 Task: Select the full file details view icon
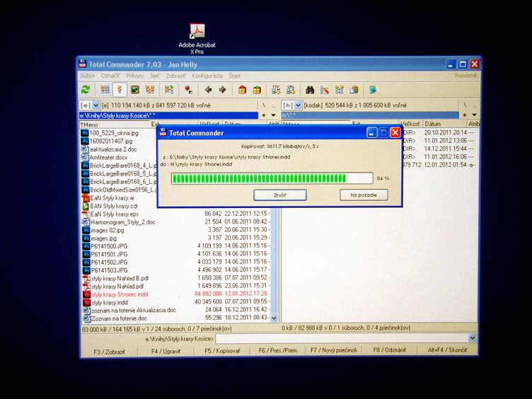(x=120, y=90)
